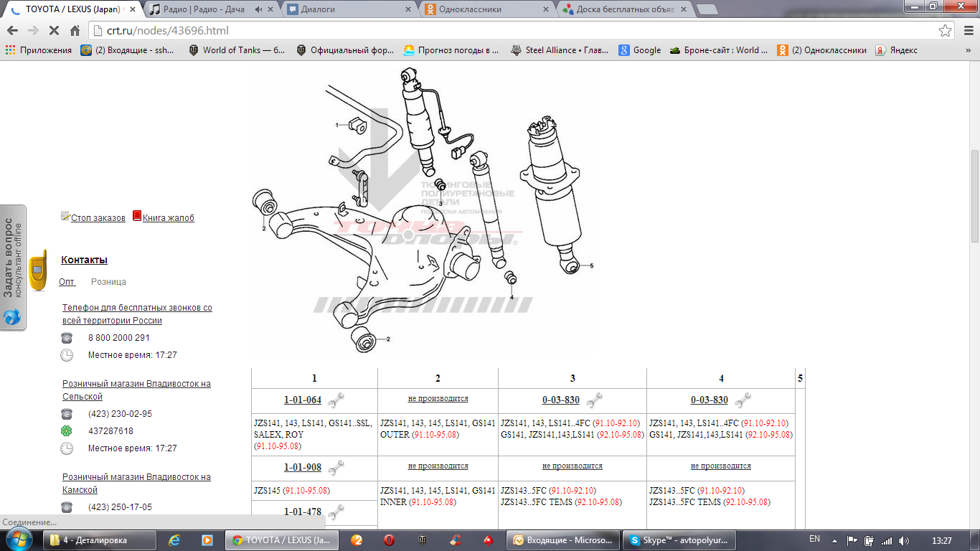
Task: Open Розничный магазин Владивосток на Сельской link
Action: click(x=136, y=390)
